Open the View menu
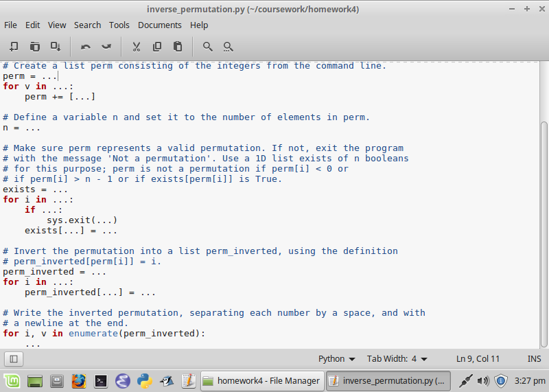The width and height of the screenshot is (549, 392). click(x=57, y=25)
